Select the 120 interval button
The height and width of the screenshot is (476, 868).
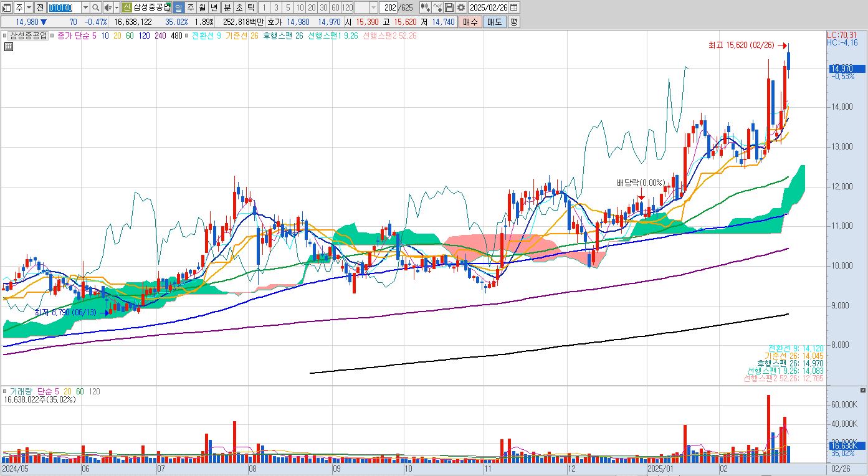(x=347, y=7)
